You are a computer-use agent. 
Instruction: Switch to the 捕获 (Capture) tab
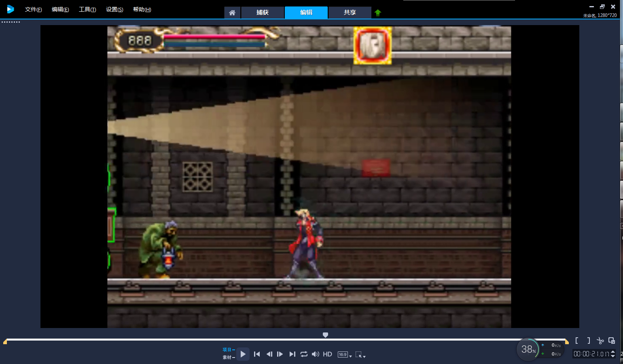tap(263, 13)
